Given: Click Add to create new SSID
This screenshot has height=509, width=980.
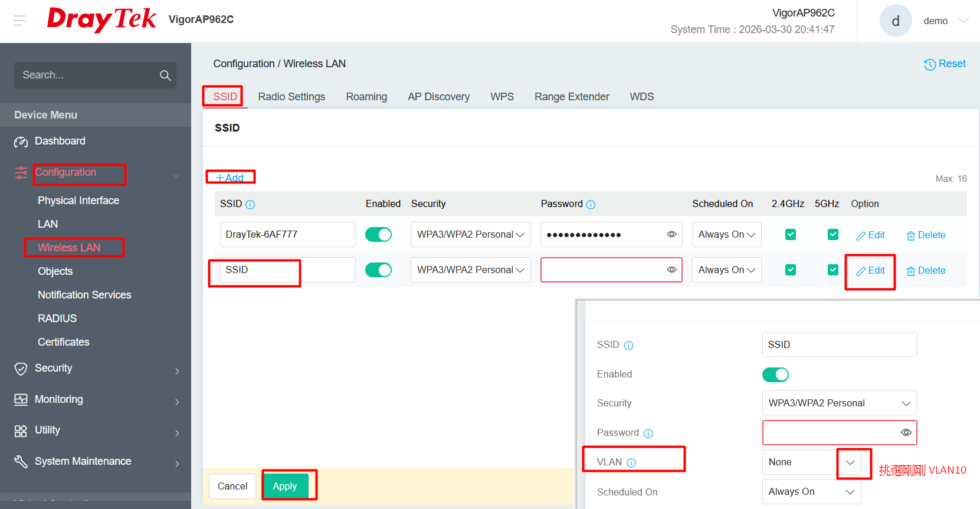Looking at the screenshot, I should point(230,178).
